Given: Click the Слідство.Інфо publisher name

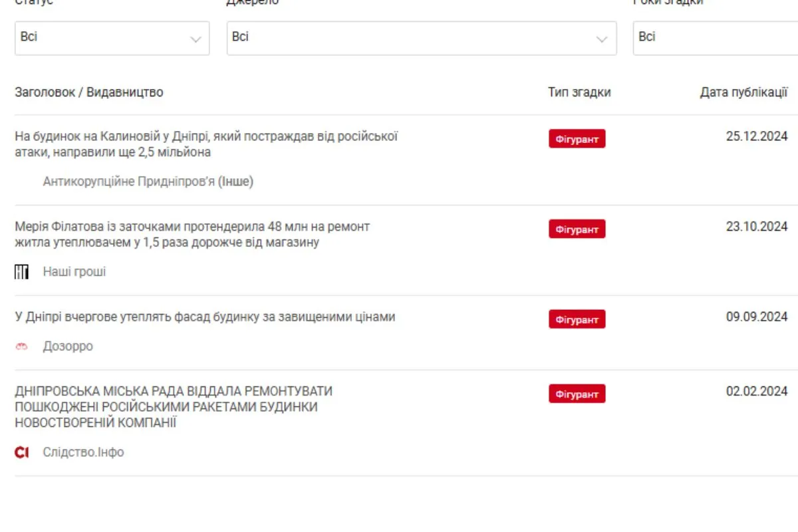Looking at the screenshot, I should pyautogui.click(x=83, y=452).
